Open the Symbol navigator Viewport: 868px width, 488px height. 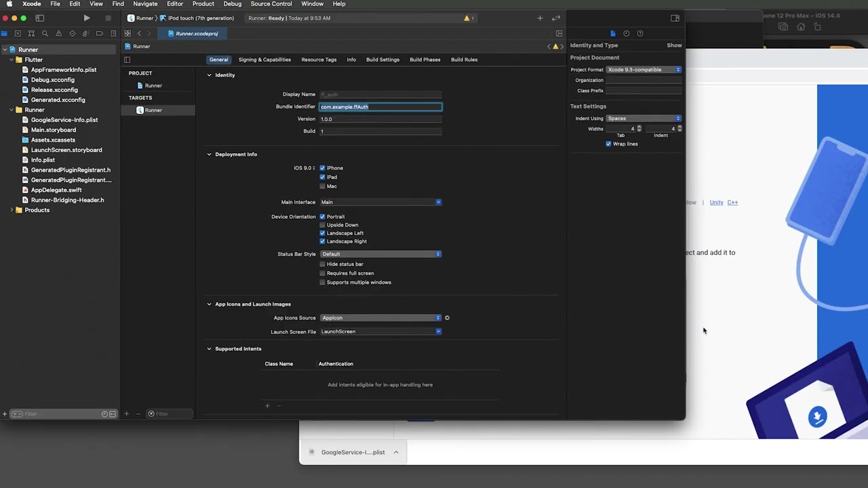click(x=31, y=33)
